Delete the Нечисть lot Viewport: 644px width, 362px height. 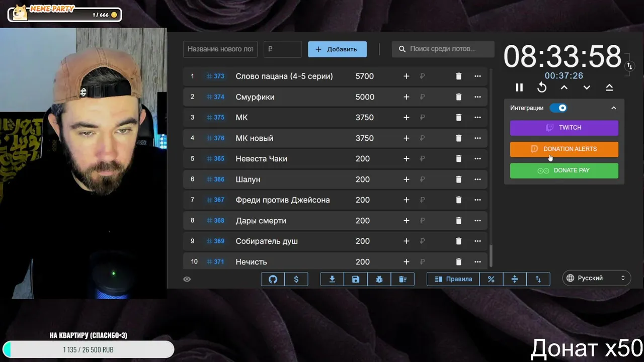coord(458,262)
